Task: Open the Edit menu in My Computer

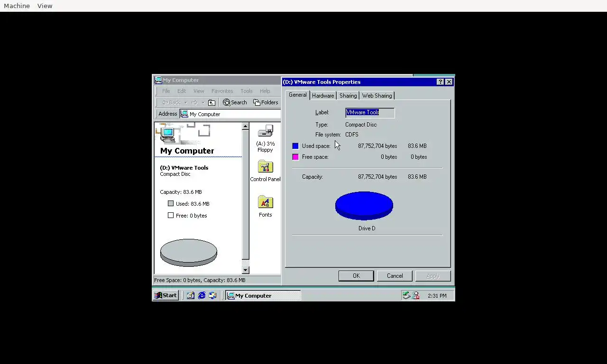Action: (182, 91)
